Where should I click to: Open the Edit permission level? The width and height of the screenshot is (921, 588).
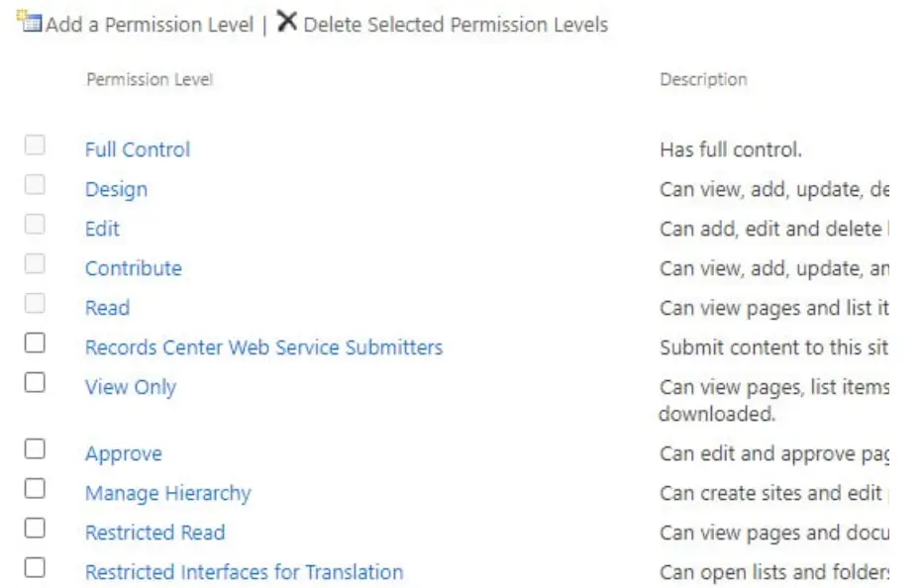(x=103, y=229)
